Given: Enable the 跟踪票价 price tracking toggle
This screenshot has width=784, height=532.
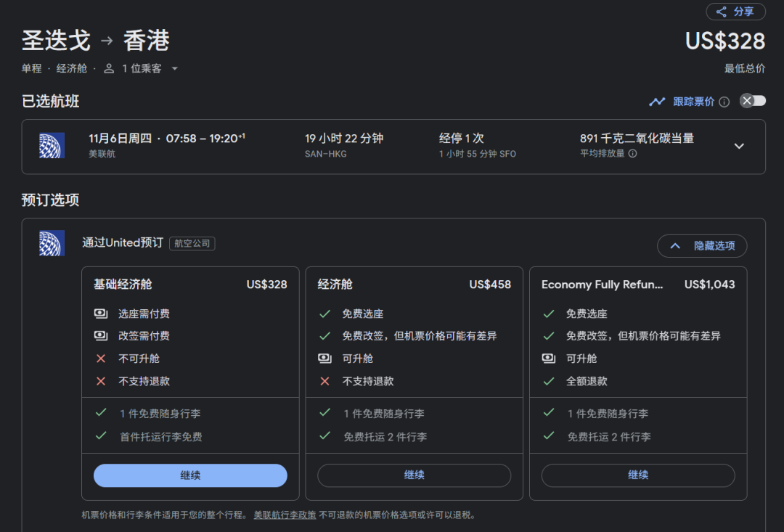Looking at the screenshot, I should (x=752, y=101).
